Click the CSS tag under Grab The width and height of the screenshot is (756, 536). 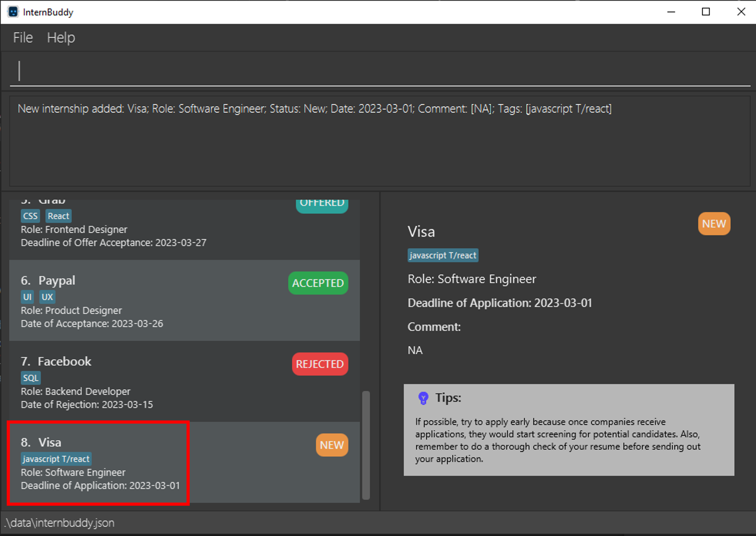[30, 216]
